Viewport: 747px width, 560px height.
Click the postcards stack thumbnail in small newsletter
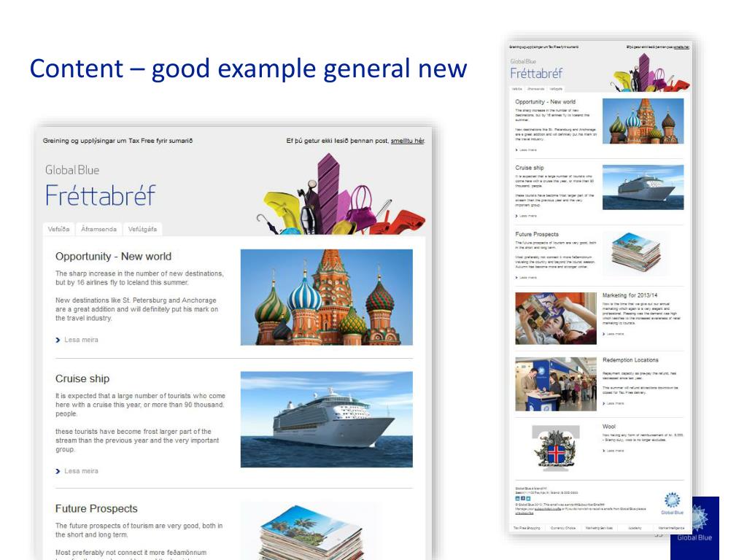[x=636, y=252]
